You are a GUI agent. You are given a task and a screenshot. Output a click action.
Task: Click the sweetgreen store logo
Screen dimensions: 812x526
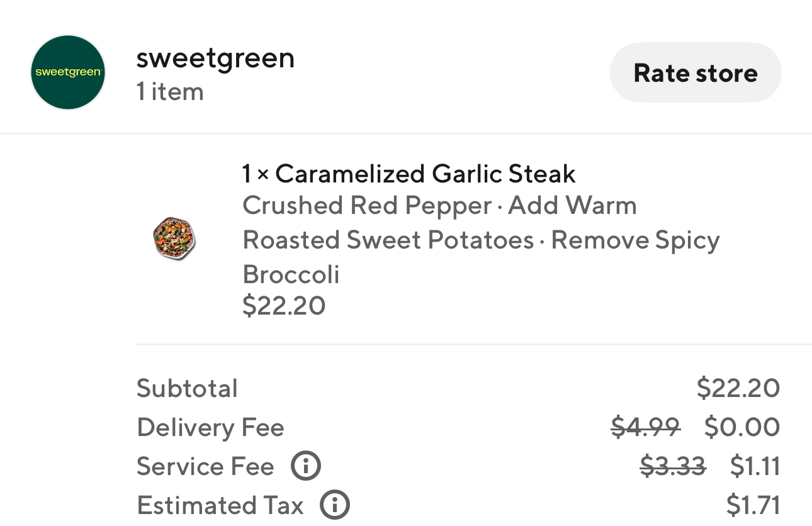pos(68,72)
